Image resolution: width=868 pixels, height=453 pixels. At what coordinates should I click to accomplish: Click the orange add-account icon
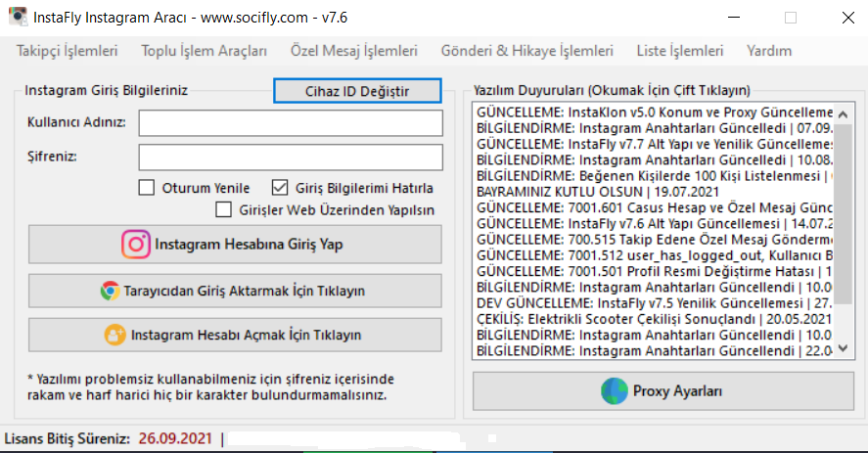click(115, 335)
